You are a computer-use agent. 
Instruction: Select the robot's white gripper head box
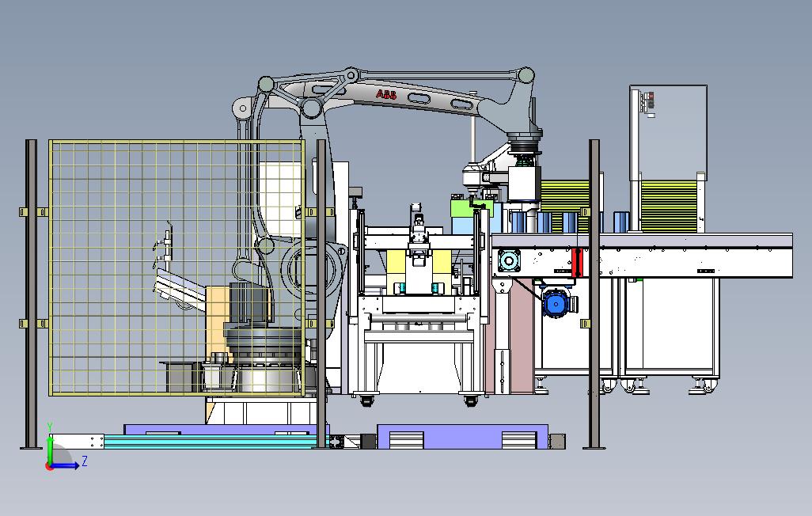click(524, 184)
